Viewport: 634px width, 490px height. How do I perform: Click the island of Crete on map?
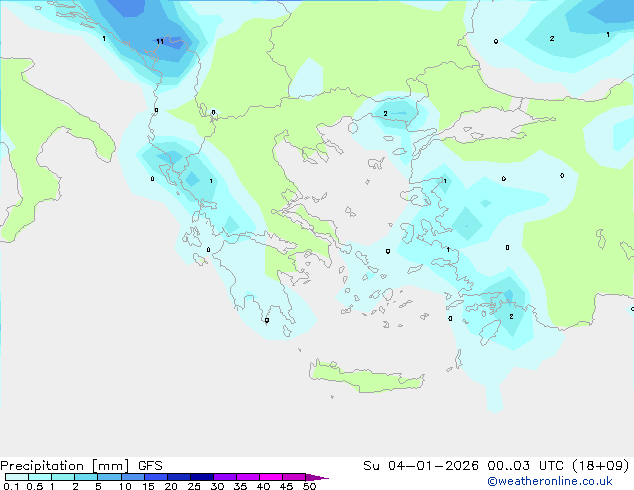click(367, 377)
